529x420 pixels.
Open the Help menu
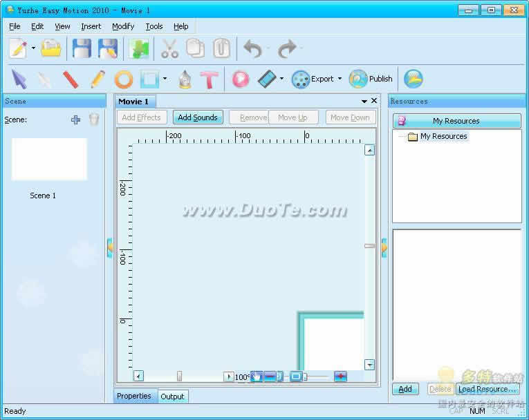coord(181,26)
